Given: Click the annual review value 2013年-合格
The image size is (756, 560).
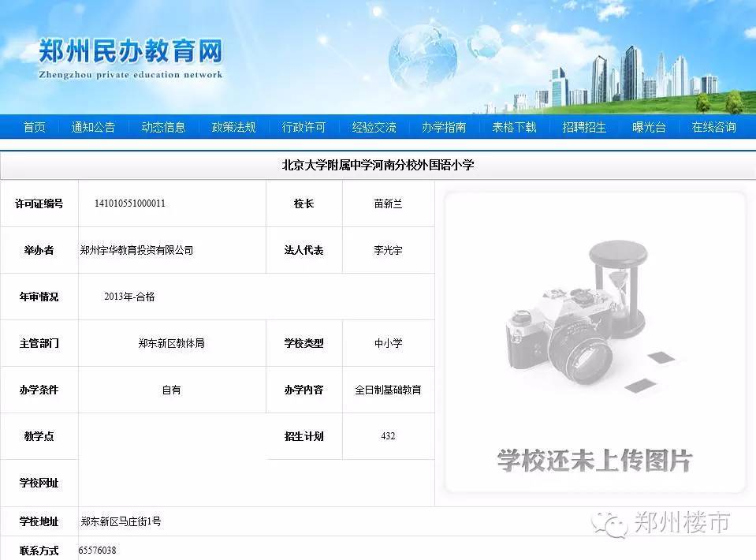Looking at the screenshot, I should pos(129,296).
